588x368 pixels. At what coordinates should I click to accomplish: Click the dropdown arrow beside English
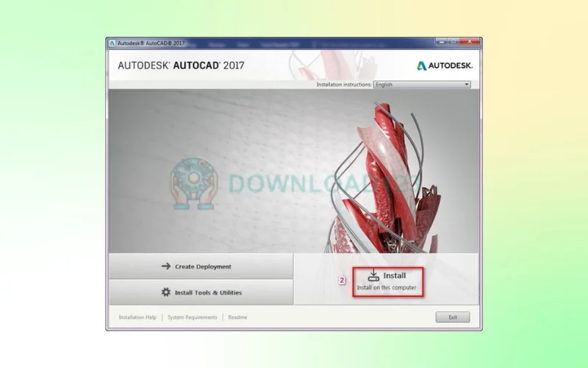(x=466, y=85)
